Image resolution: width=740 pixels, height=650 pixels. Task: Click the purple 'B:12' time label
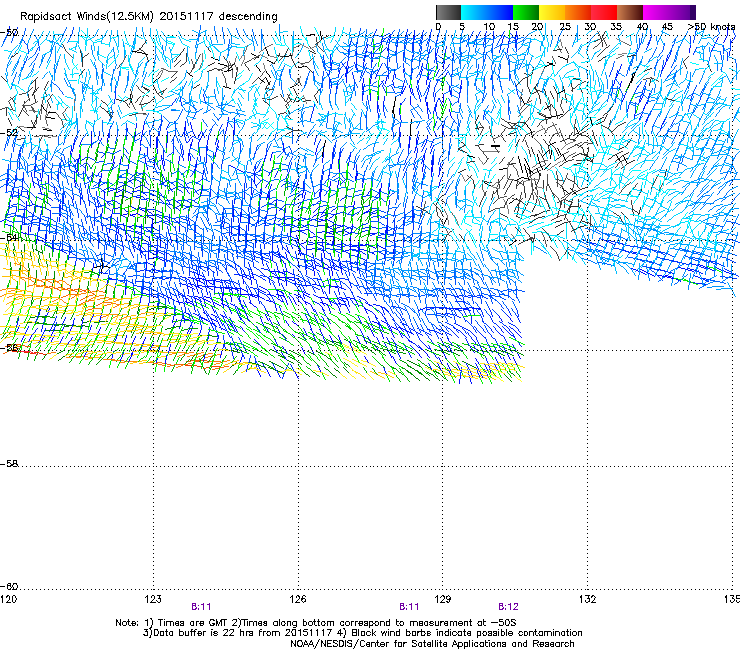[x=508, y=607]
